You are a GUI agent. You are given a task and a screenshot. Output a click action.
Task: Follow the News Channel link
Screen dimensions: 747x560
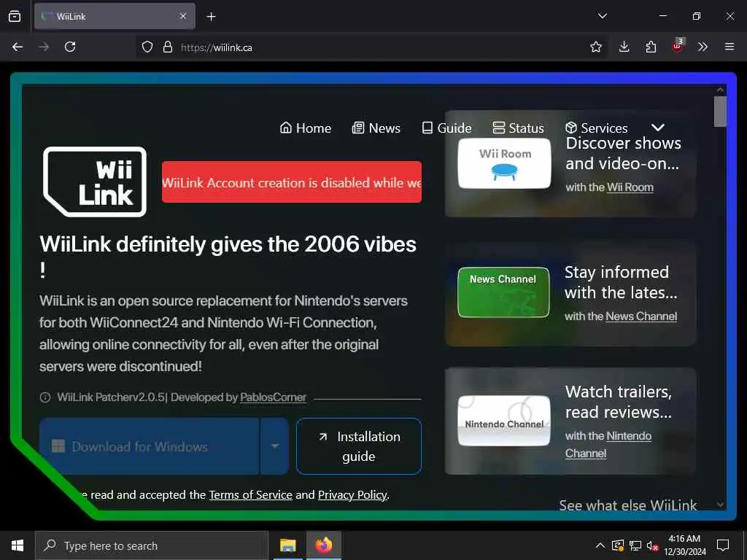[640, 316]
